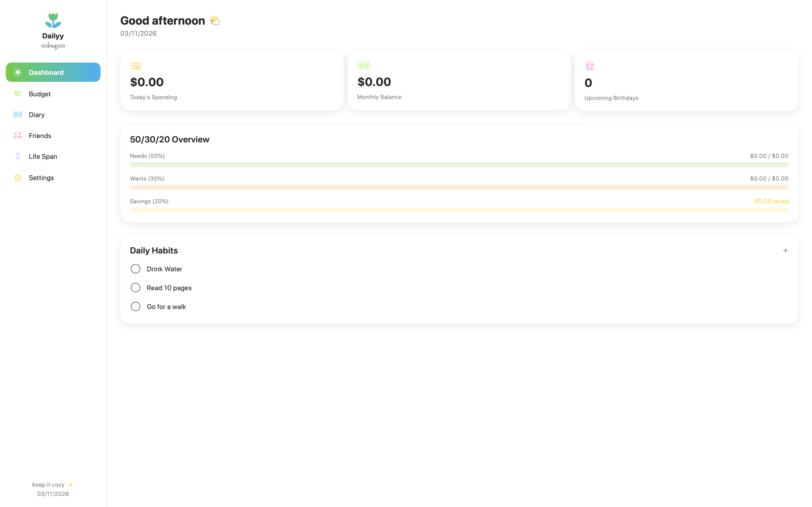The width and height of the screenshot is (812, 507).
Task: Click the Life Span hourglass icon
Action: [x=18, y=157]
